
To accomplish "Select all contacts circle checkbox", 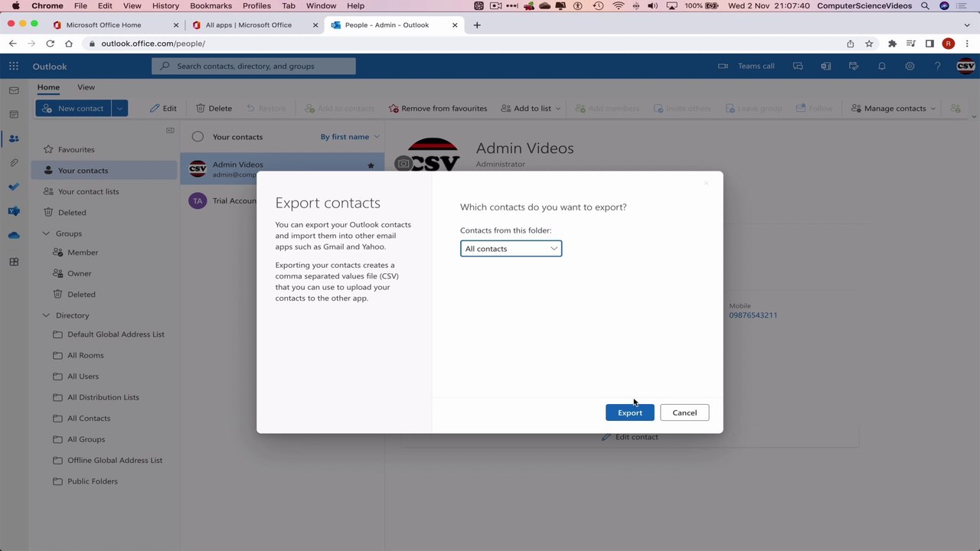I will coord(198,137).
